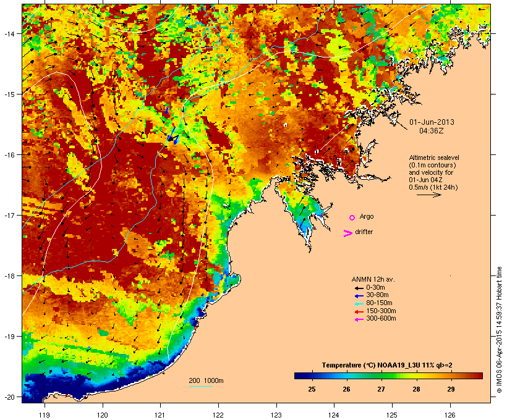Click the 0.5m/s (1kt 24h) text
Viewport: 507px width, 420px height.
[433, 187]
